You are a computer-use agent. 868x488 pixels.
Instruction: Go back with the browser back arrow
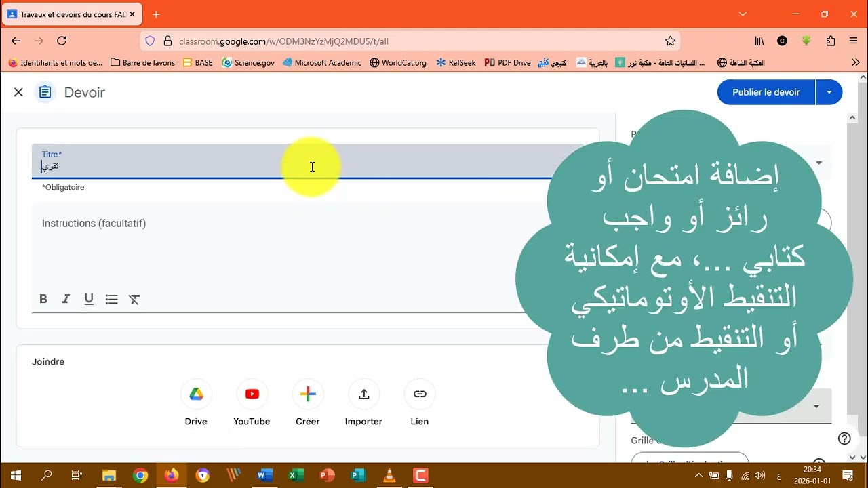(16, 41)
